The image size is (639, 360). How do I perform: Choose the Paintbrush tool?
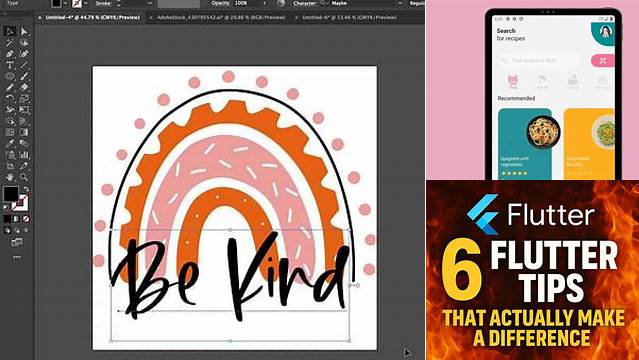[x=24, y=76]
